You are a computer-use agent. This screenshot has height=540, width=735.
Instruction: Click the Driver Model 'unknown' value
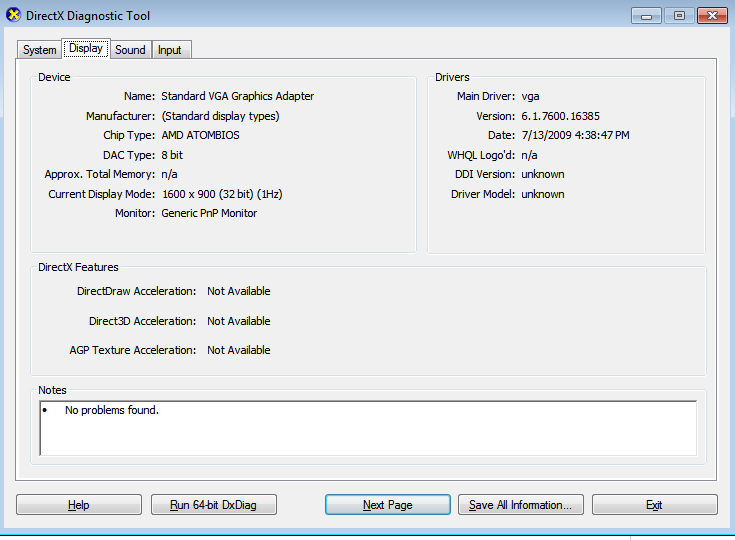click(x=543, y=194)
